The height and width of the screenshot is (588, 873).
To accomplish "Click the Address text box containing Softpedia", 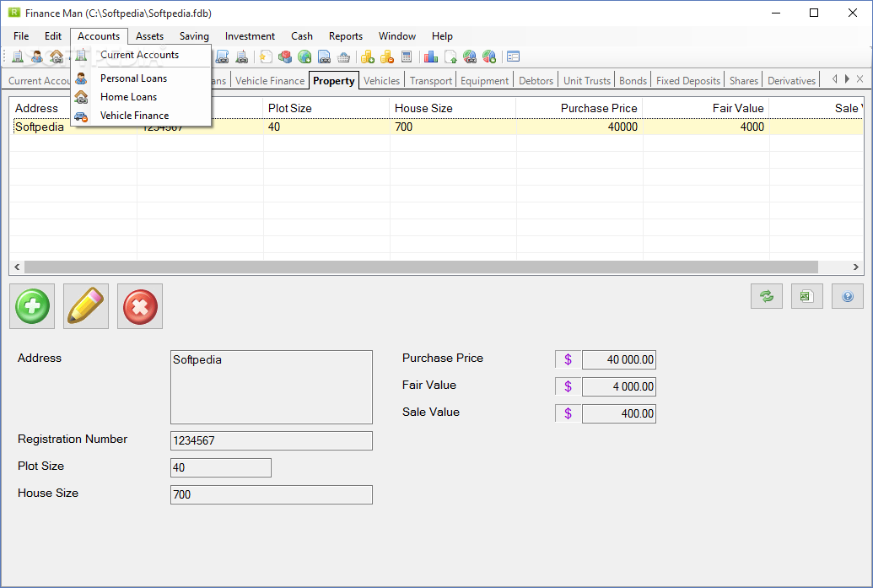I will coord(271,387).
